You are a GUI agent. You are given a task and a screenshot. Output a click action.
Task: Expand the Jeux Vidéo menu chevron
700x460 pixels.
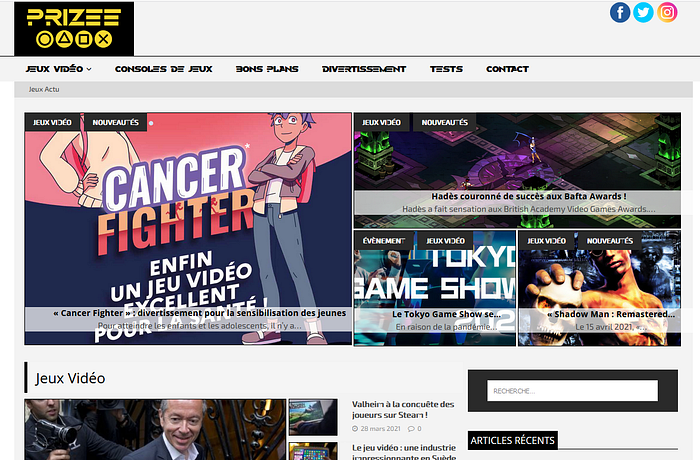click(x=89, y=69)
